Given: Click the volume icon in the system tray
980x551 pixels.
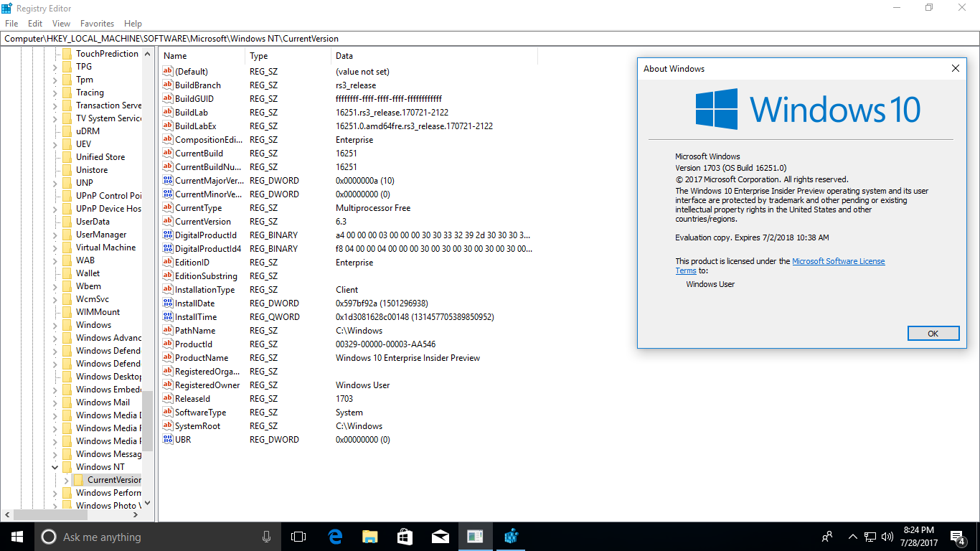Looking at the screenshot, I should (x=887, y=537).
